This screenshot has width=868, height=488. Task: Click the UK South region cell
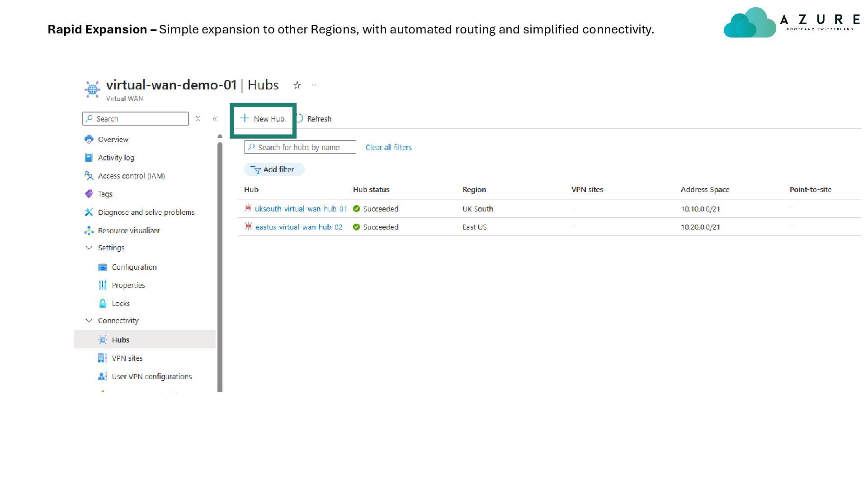pyautogui.click(x=478, y=209)
